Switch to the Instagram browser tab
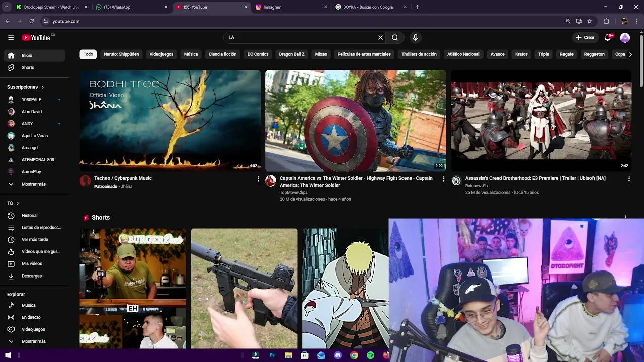Screen dimensions: 644x362 290,7
